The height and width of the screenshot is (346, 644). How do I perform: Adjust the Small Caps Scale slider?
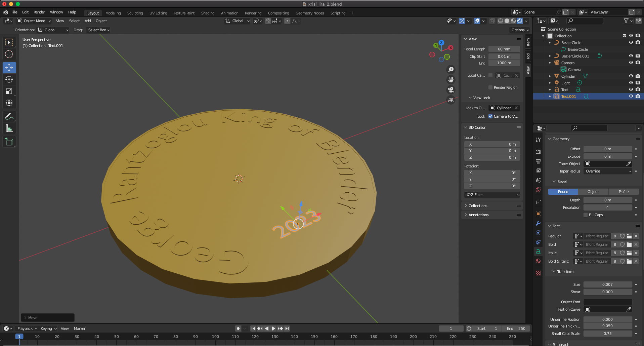click(607, 334)
